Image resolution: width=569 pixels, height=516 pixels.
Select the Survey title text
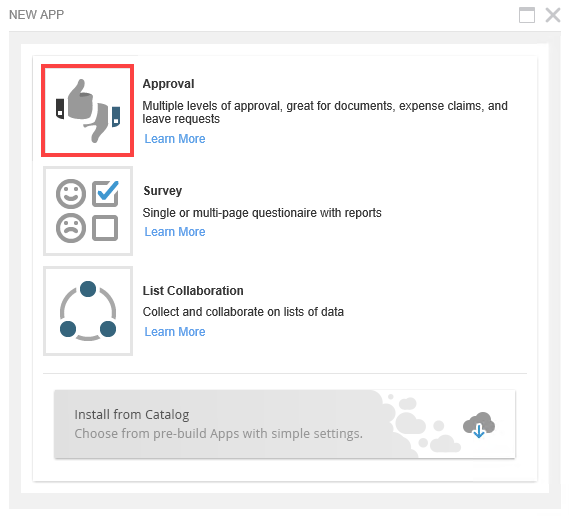[163, 191]
